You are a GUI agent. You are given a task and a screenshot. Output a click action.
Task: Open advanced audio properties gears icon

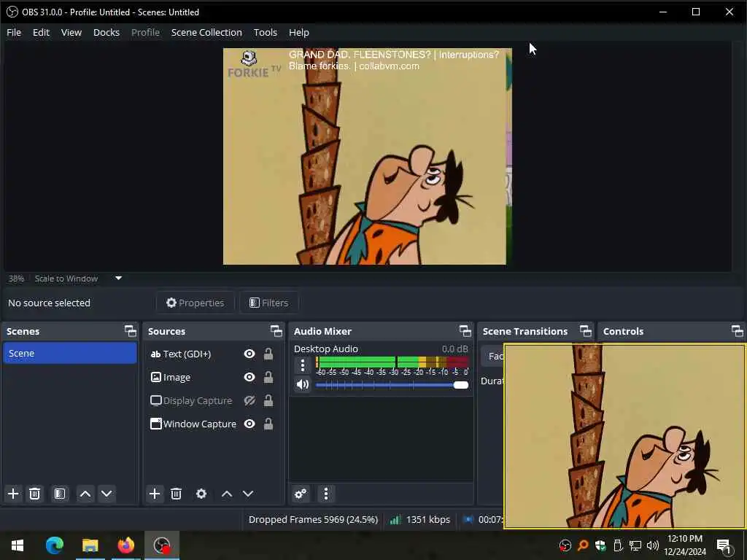(301, 494)
